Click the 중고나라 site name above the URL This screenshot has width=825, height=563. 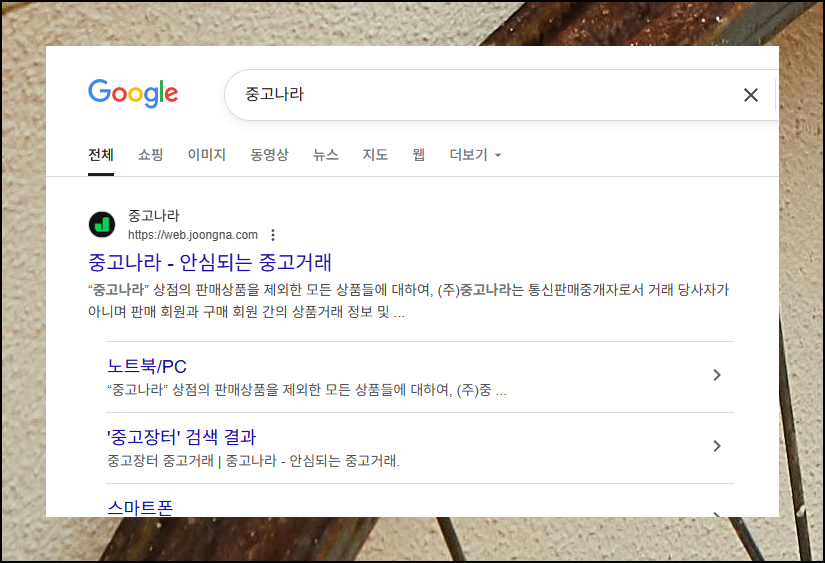[154, 215]
